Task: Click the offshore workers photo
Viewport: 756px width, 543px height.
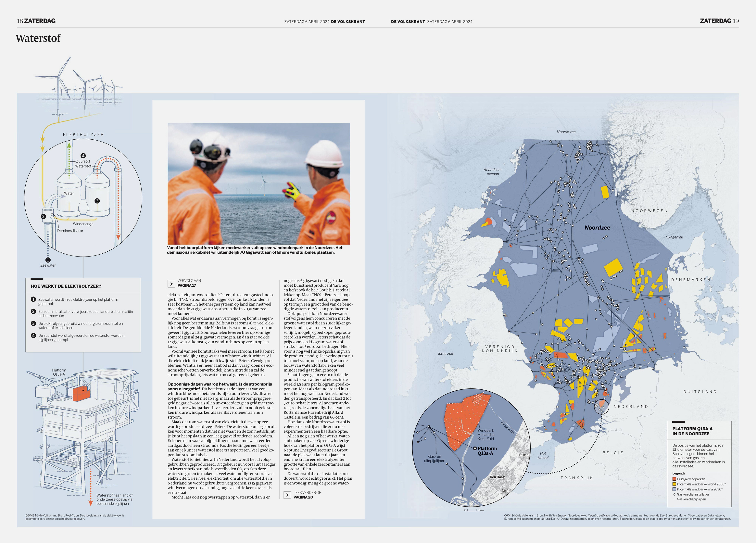Action: pyautogui.click(x=259, y=184)
